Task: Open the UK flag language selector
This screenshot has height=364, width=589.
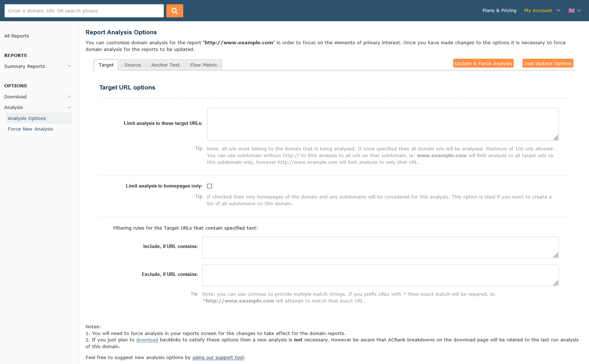Action: coord(574,11)
